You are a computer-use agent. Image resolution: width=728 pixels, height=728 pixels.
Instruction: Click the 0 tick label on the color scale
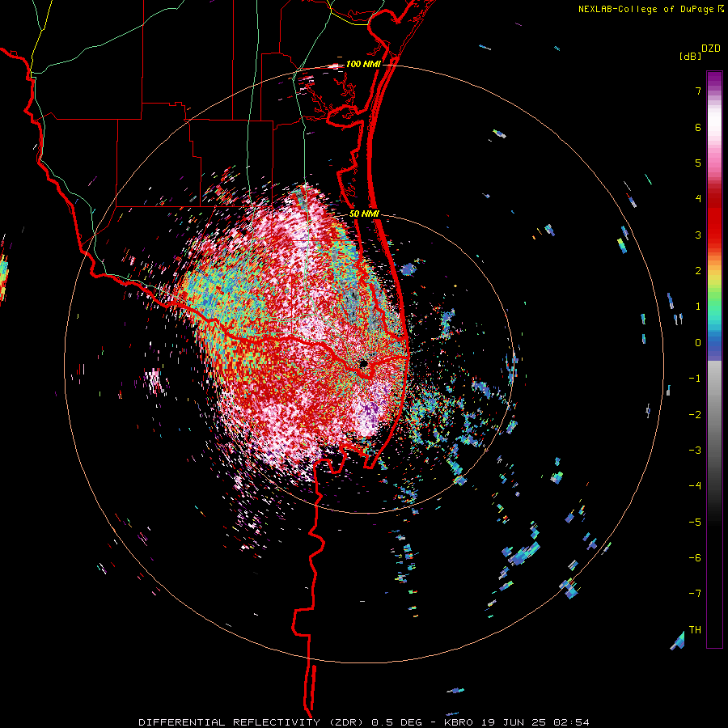(x=698, y=343)
